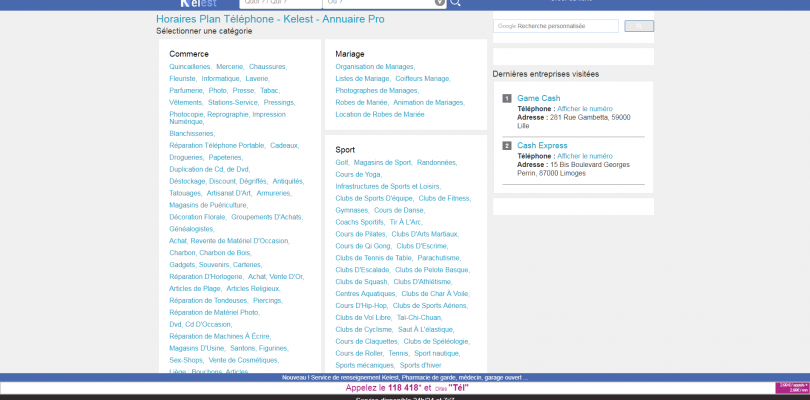810x400 pixels.
Task: Click the Kelest logo in header
Action: tap(198, 4)
